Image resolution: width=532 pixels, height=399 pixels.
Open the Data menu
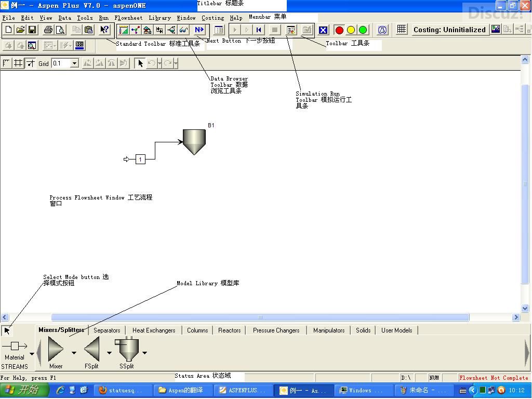point(65,18)
